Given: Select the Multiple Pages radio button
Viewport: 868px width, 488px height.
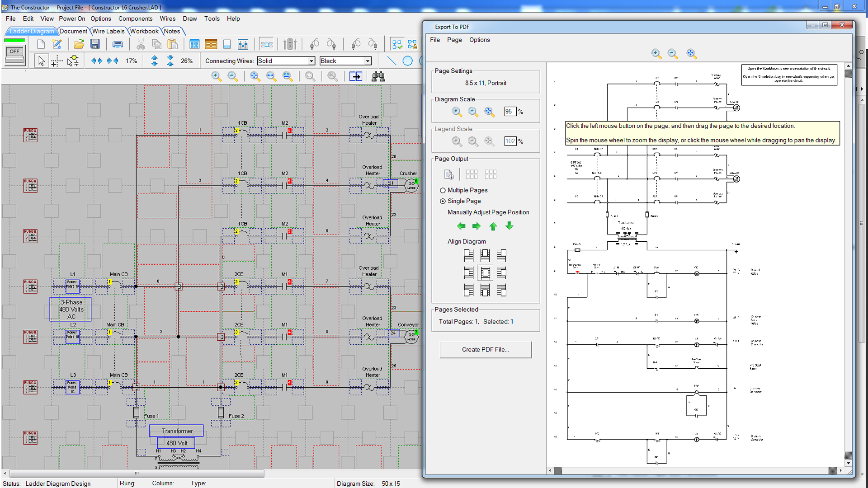Looking at the screenshot, I should click(x=443, y=190).
